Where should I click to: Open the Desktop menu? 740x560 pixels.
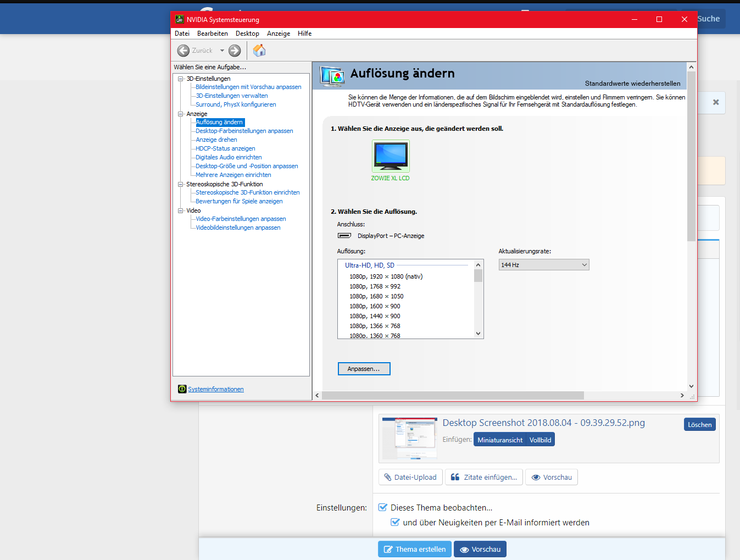tap(247, 34)
